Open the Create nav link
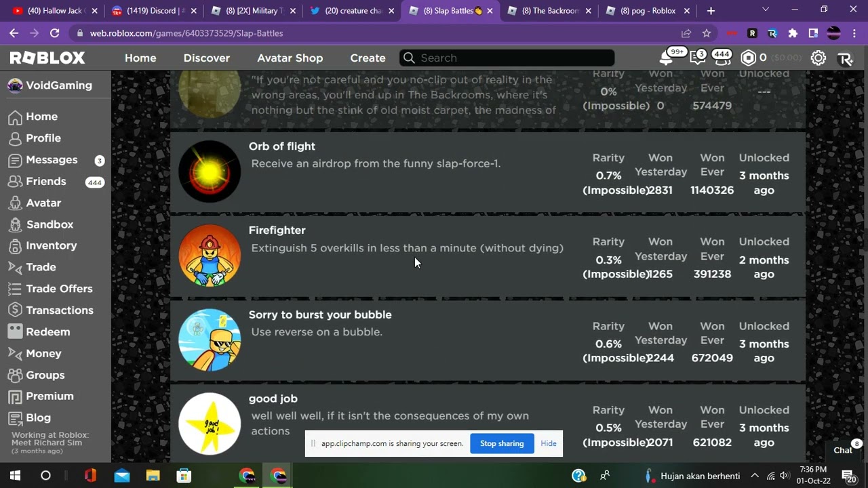 tap(368, 58)
